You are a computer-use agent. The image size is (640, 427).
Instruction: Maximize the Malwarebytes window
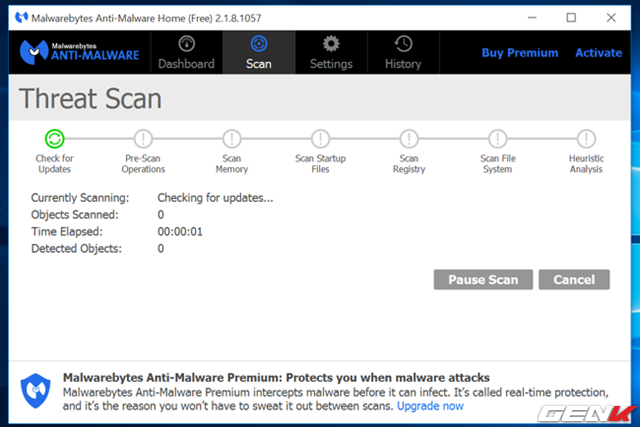coord(571,18)
